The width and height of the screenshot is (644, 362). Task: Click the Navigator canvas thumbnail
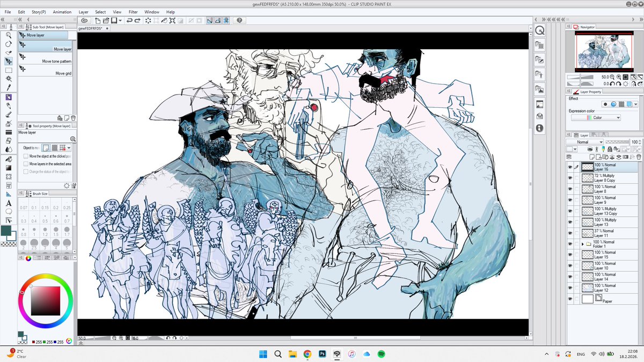(x=605, y=51)
